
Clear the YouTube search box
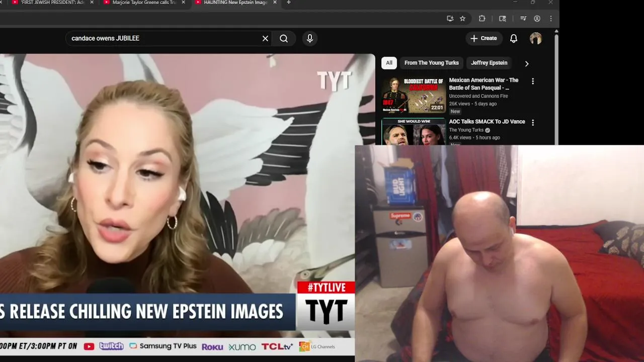click(265, 39)
